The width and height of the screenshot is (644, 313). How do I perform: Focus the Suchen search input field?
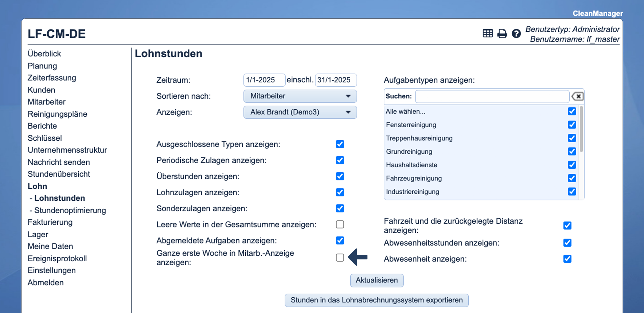point(492,96)
